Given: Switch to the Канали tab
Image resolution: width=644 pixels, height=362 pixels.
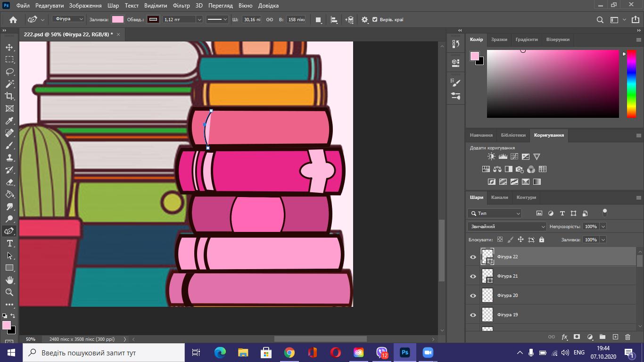Looking at the screenshot, I should coord(499,197).
